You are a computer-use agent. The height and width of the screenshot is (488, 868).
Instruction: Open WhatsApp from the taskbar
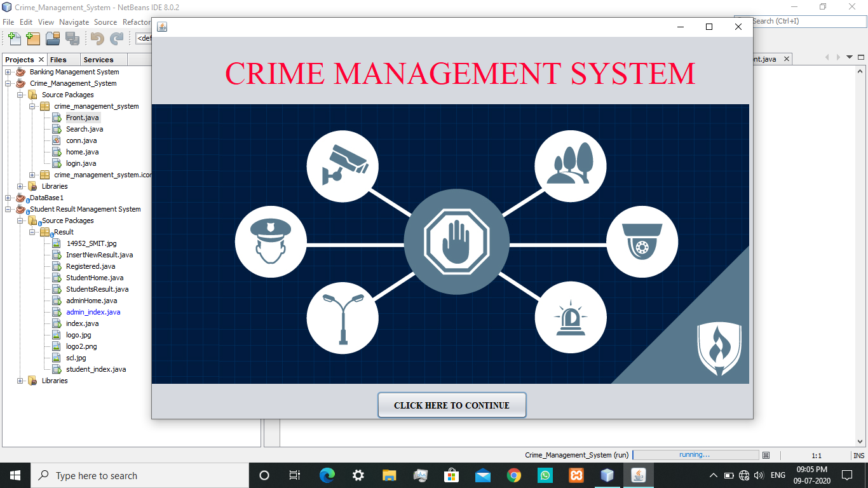(x=545, y=475)
